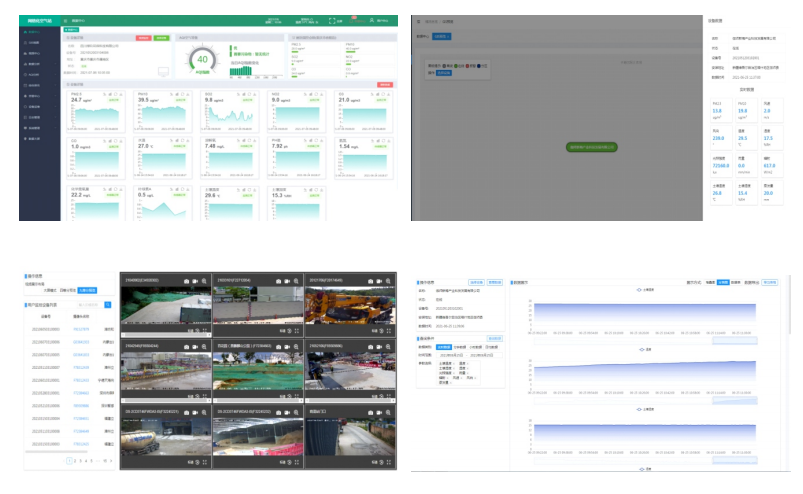Image resolution: width=803 pixels, height=494 pixels.
Task: Click export button above the data charts
Action: click(769, 282)
